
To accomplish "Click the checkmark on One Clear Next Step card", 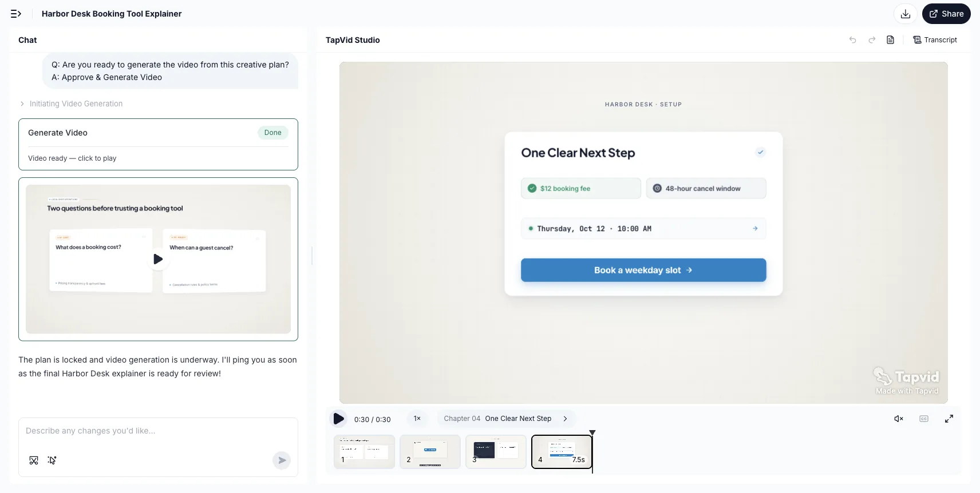I will tap(760, 152).
